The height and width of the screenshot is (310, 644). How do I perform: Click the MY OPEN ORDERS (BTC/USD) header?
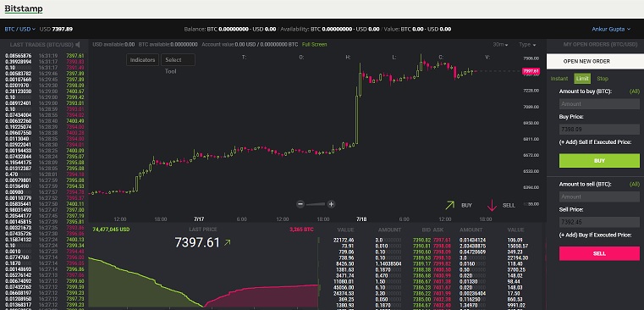coord(600,44)
